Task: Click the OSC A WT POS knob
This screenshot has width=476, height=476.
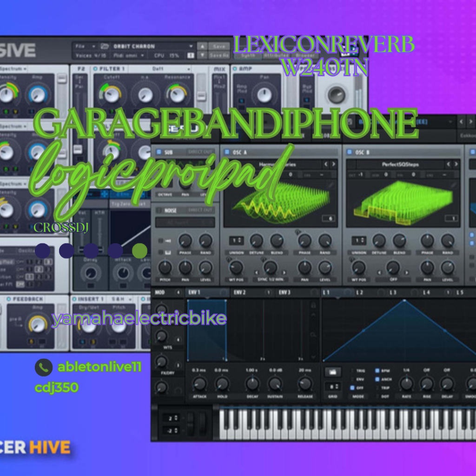Action: pos(236,267)
